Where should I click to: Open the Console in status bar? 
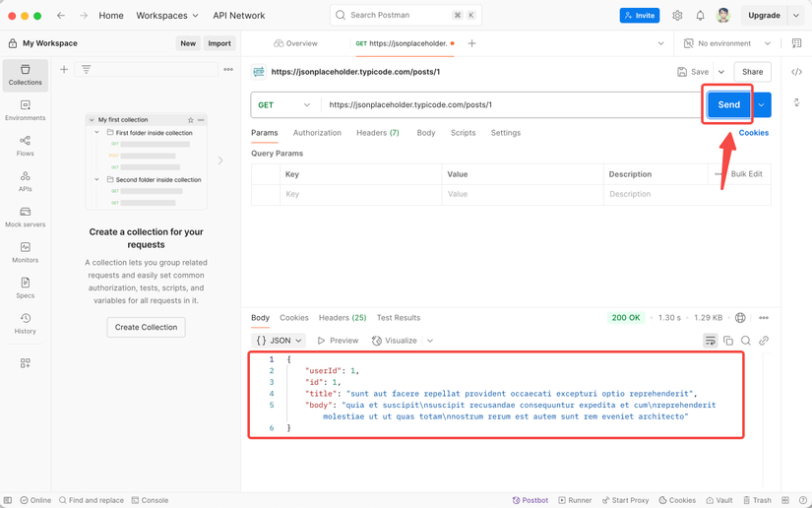(150, 500)
